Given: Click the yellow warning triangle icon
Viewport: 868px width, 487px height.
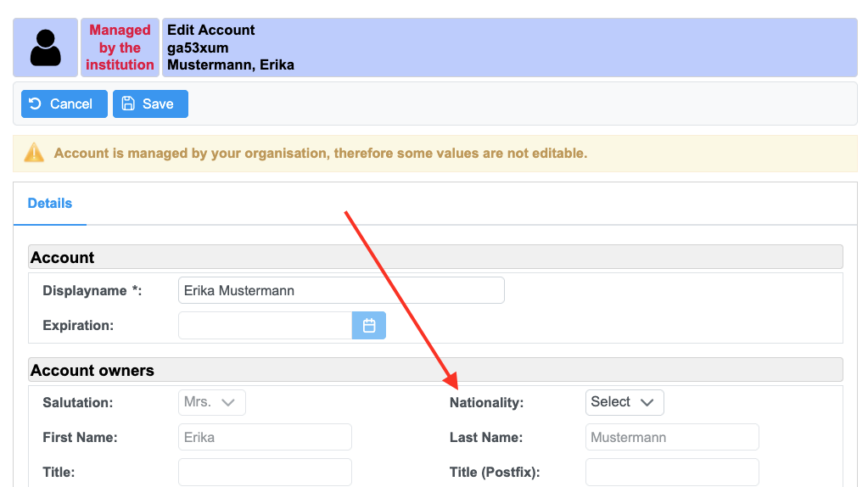Looking at the screenshot, I should 34,154.
